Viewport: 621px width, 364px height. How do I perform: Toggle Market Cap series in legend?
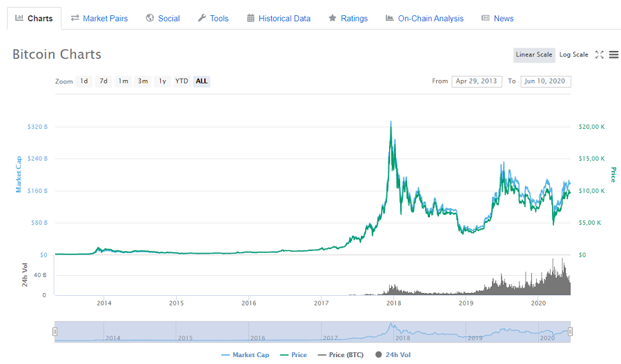[x=245, y=355]
